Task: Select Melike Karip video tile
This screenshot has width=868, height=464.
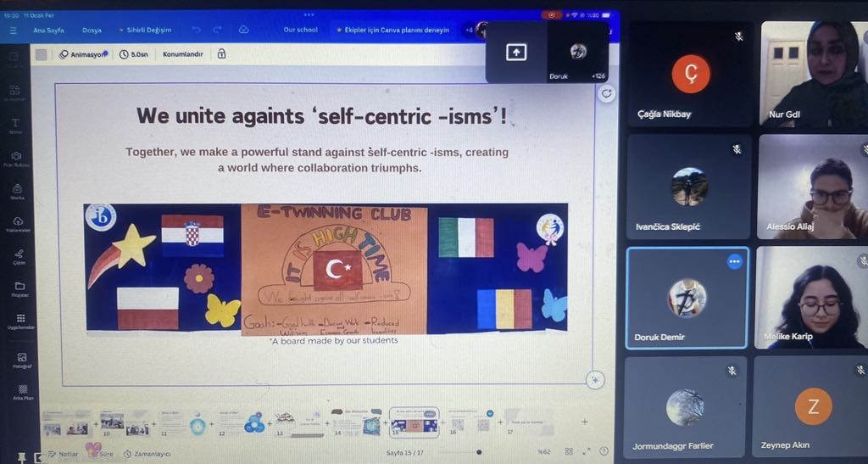Action: point(811,298)
